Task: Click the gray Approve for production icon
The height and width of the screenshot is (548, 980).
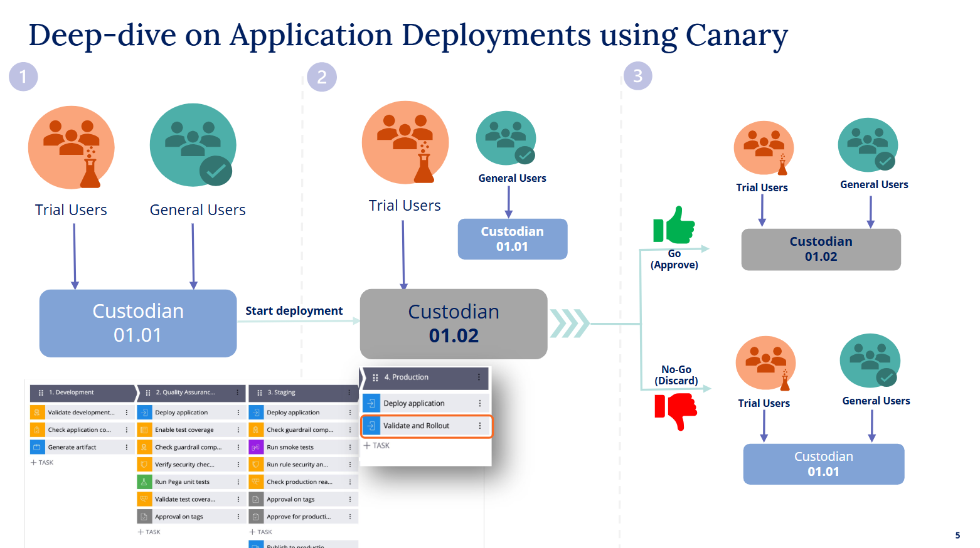Action: click(255, 517)
